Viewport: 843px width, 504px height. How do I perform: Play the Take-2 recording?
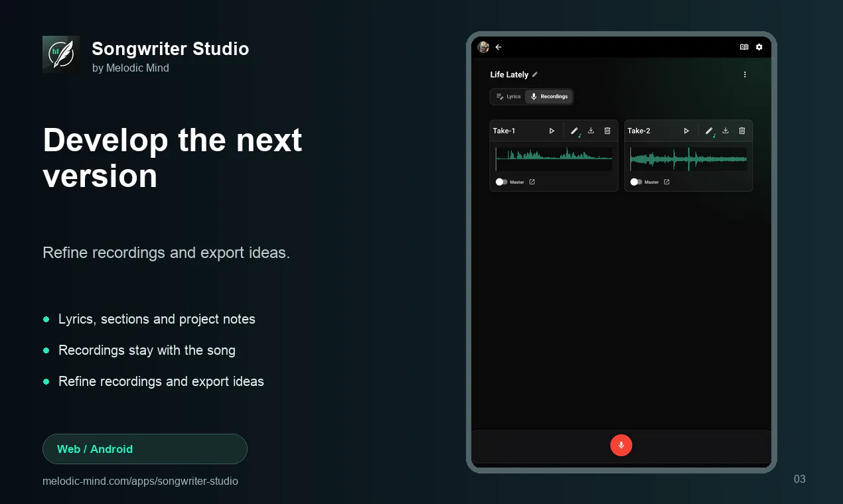click(686, 131)
